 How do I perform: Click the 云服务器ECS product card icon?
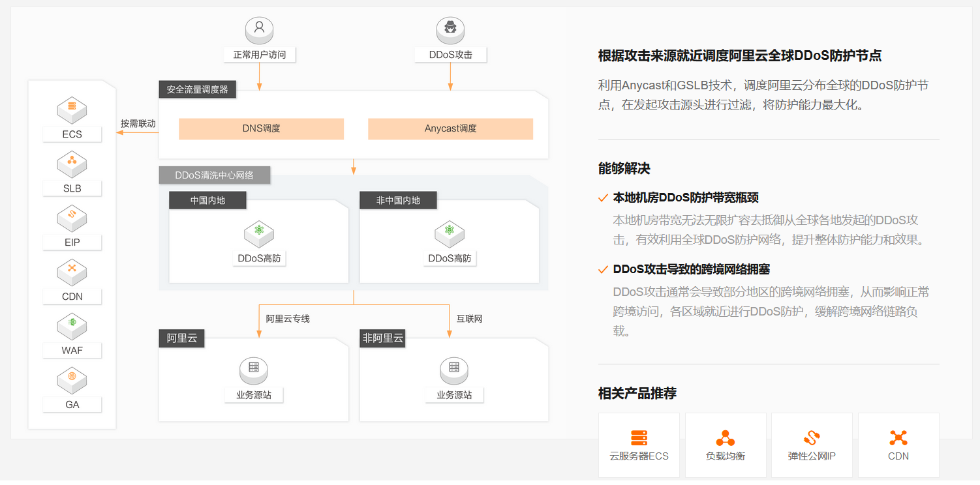(639, 437)
